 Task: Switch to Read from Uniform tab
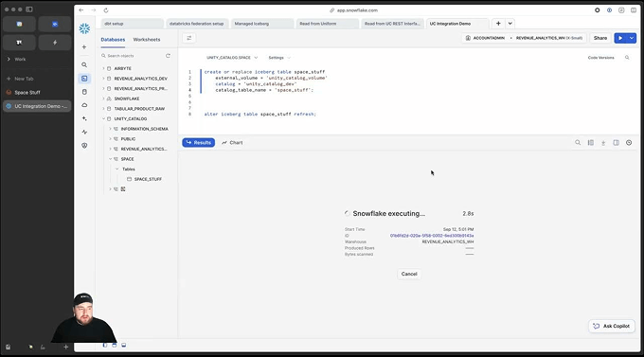(x=327, y=24)
